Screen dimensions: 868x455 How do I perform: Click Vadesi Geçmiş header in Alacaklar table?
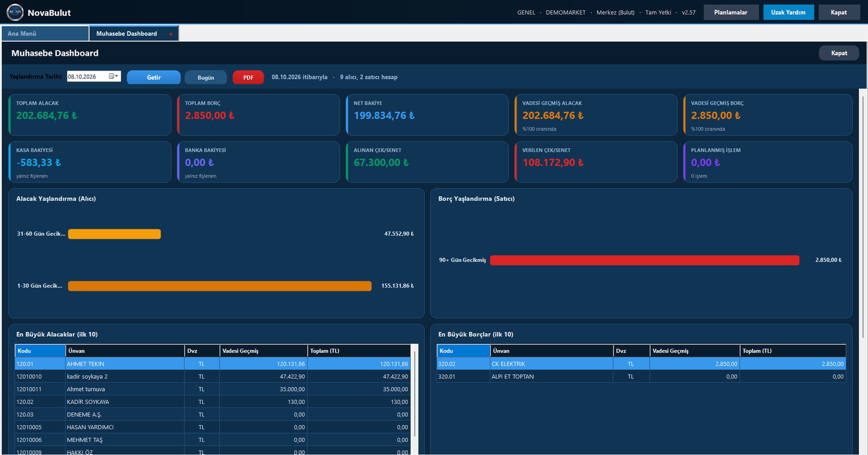(x=264, y=351)
